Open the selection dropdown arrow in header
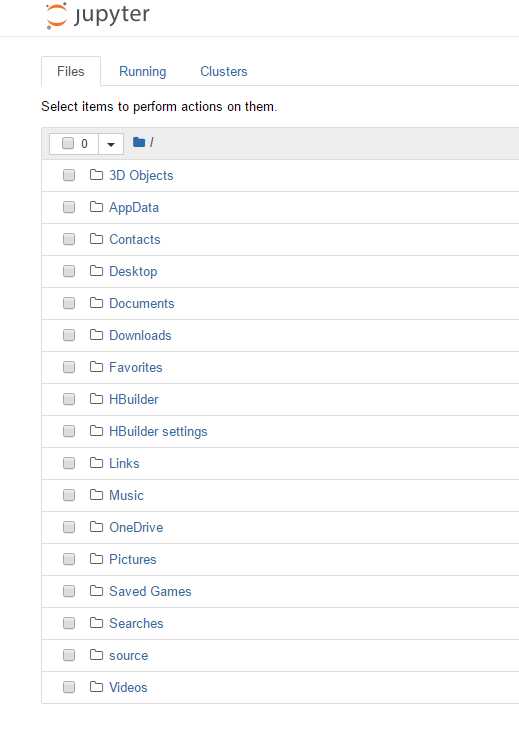Image resolution: width=519 pixels, height=752 pixels. click(x=111, y=144)
